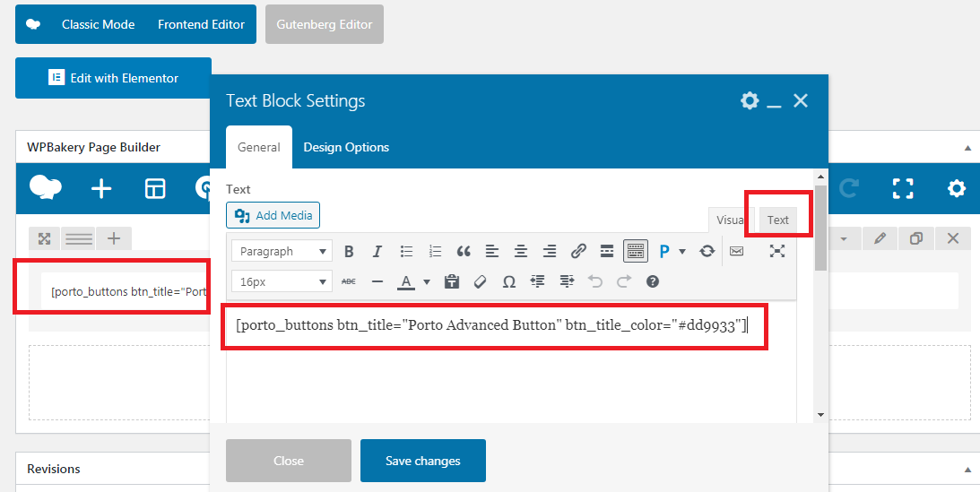Toggle italic formatting in text editor
This screenshot has width=980, height=492.
coord(377,252)
